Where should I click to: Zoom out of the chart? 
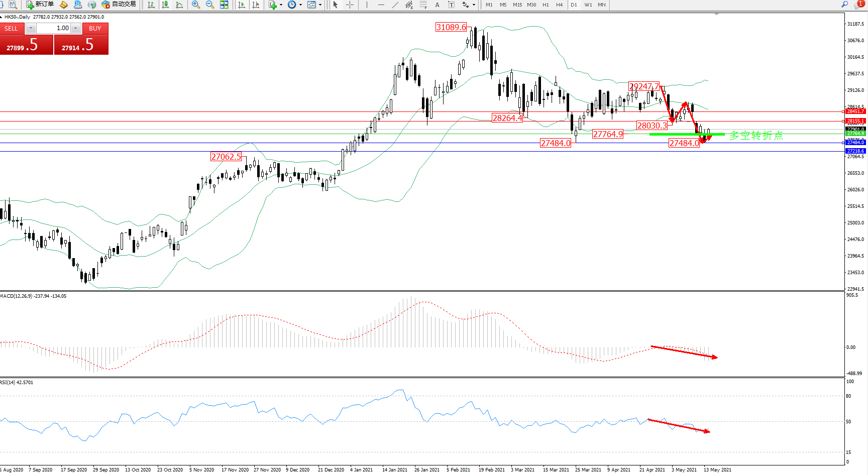pos(210,5)
